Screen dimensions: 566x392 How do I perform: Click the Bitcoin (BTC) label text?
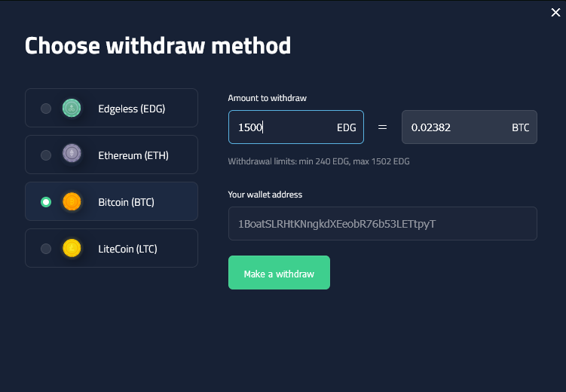point(127,202)
